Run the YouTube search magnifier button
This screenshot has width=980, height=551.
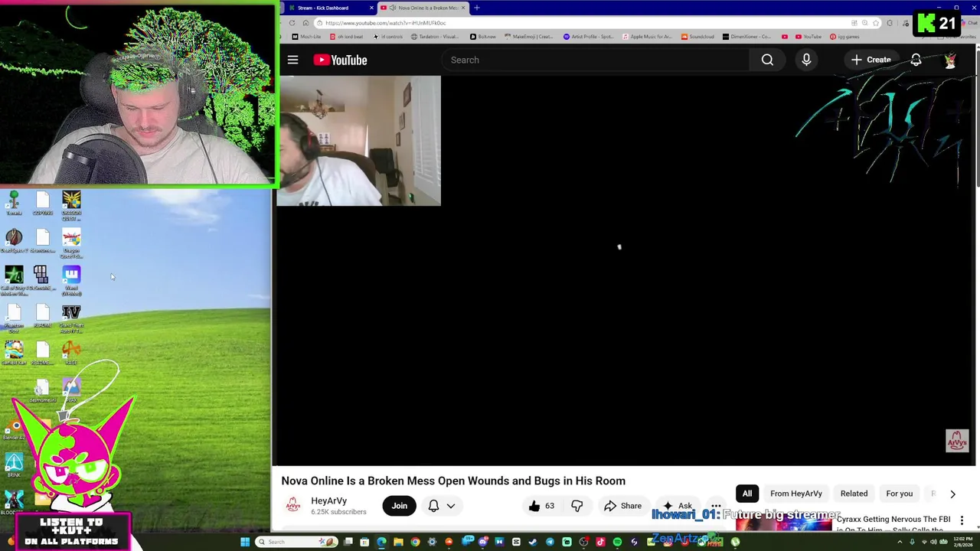tap(767, 60)
